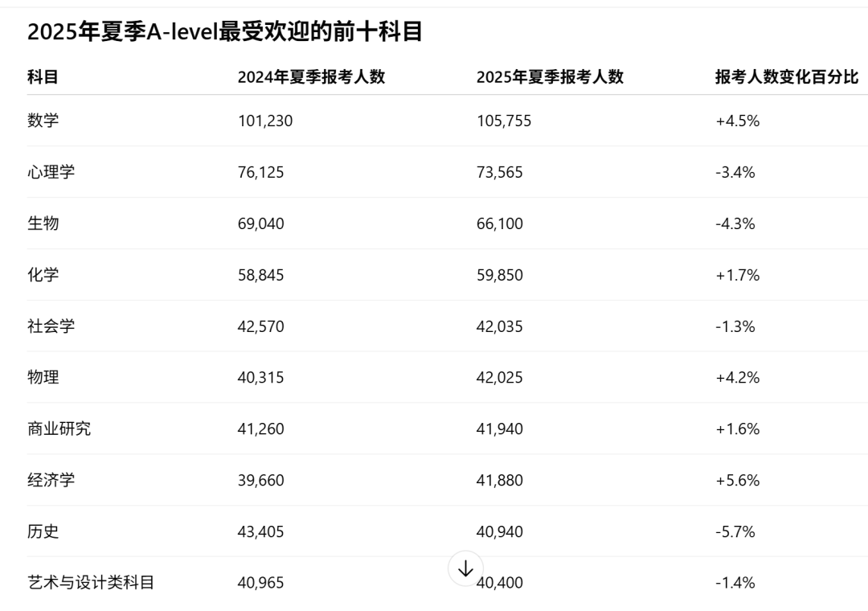Screen dimensions: 868x611
Task: Select the 经济学 row label
Action: click(51, 480)
